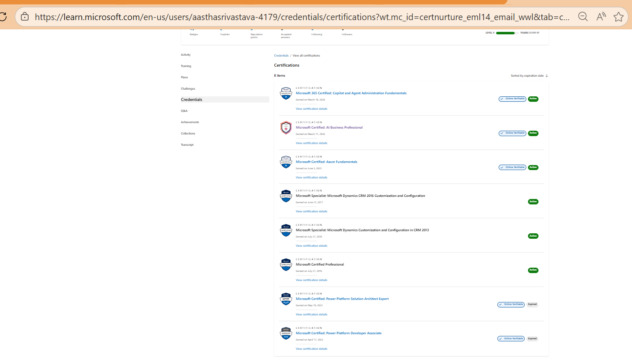Image resolution: width=632 pixels, height=364 pixels.
Task: Open Q&A in the sidebar
Action: [x=184, y=111]
